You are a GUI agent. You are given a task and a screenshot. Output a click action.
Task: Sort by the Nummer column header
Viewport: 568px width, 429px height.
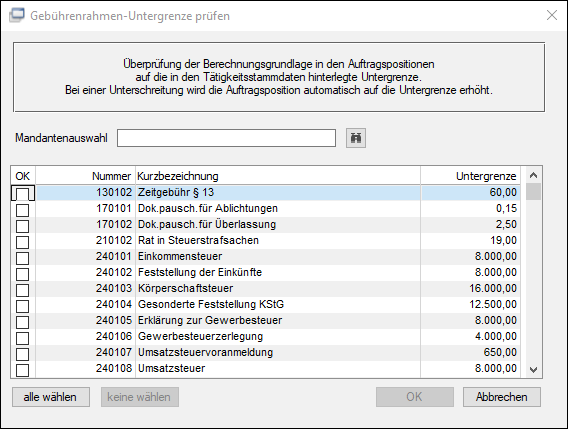(85, 176)
